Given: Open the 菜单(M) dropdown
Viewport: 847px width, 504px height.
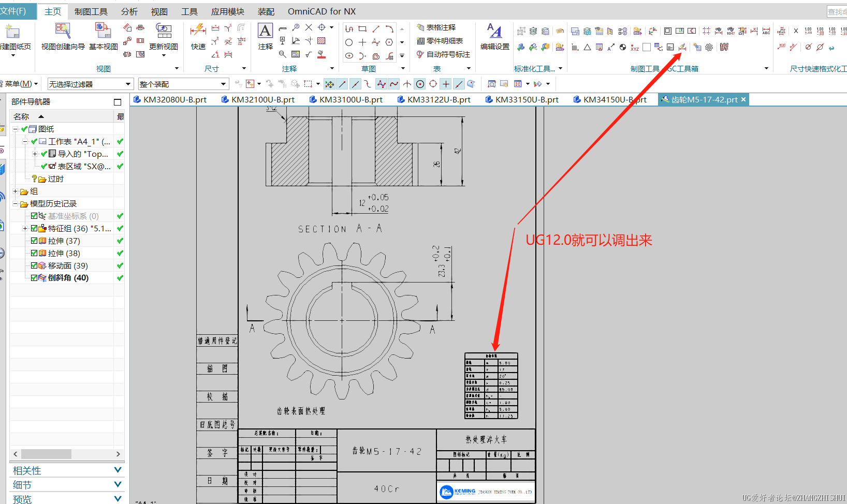Looking at the screenshot, I should (x=21, y=84).
